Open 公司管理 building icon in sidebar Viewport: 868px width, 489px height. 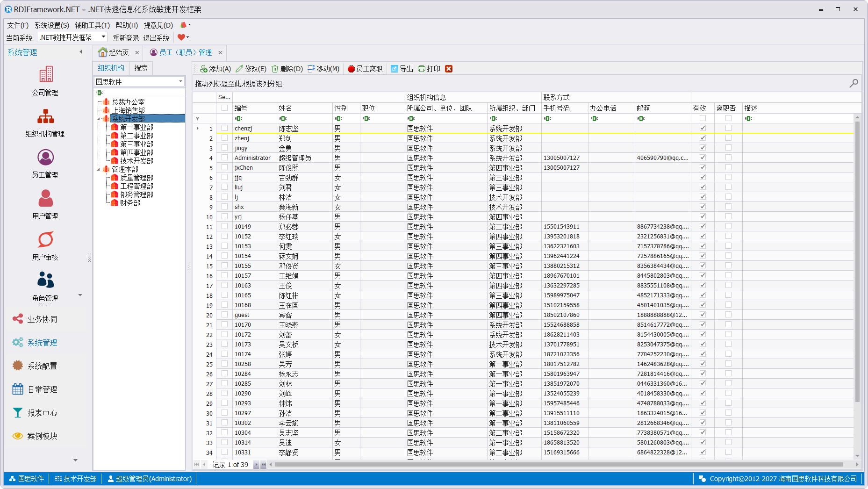click(x=45, y=74)
